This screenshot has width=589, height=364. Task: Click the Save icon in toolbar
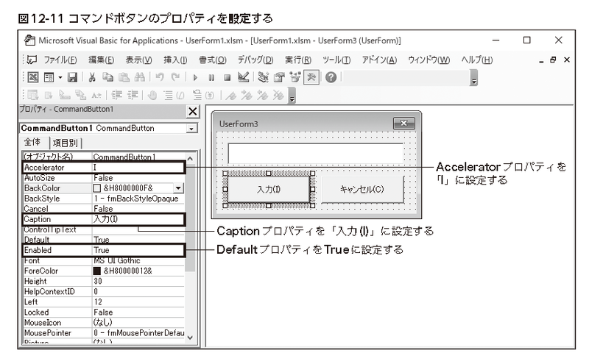(x=72, y=77)
